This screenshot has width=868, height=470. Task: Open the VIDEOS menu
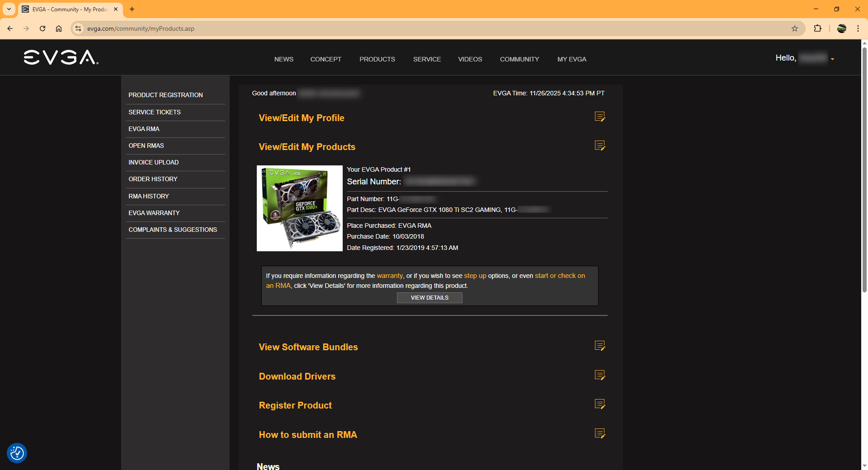[470, 59]
